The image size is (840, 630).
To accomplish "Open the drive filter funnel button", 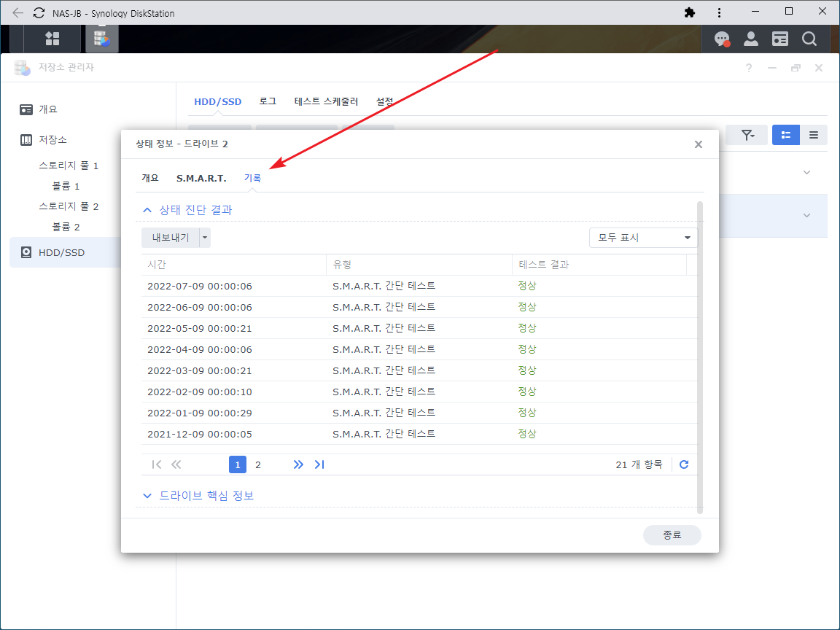I will click(747, 135).
